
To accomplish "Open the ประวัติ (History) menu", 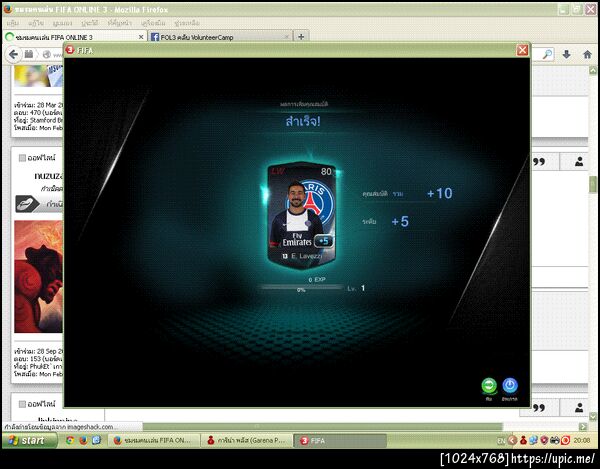I will tap(90, 23).
